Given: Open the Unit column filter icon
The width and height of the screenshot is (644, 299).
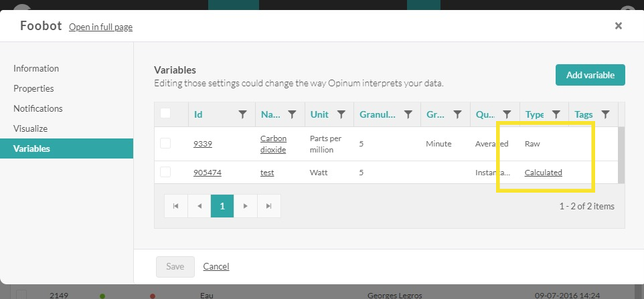Looking at the screenshot, I should (341, 114).
